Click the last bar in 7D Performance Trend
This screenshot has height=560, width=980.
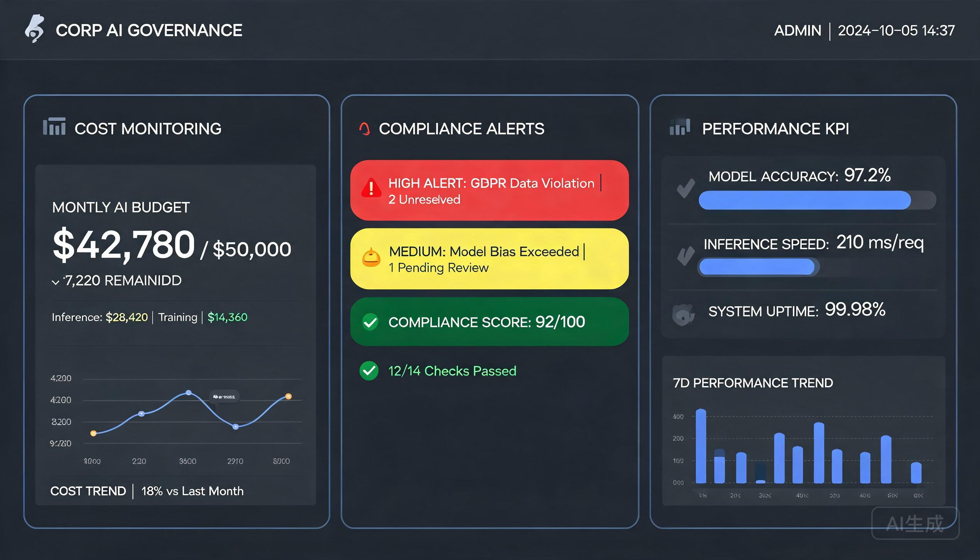coord(916,472)
